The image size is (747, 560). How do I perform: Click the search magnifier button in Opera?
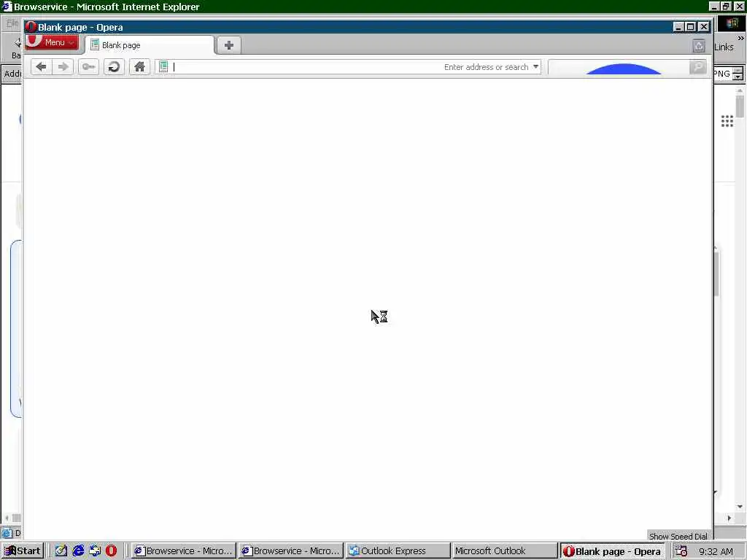pos(698,67)
